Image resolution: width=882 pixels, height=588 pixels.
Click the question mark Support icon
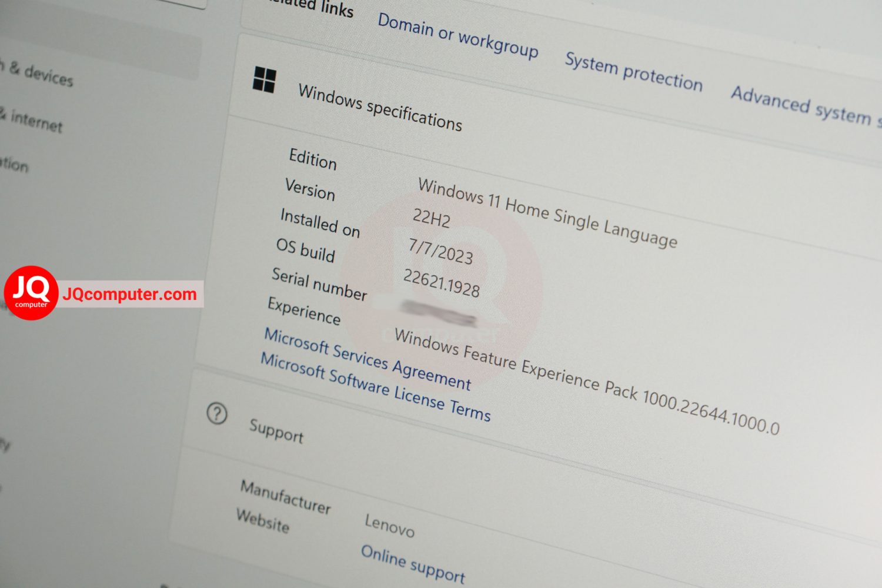point(217,413)
